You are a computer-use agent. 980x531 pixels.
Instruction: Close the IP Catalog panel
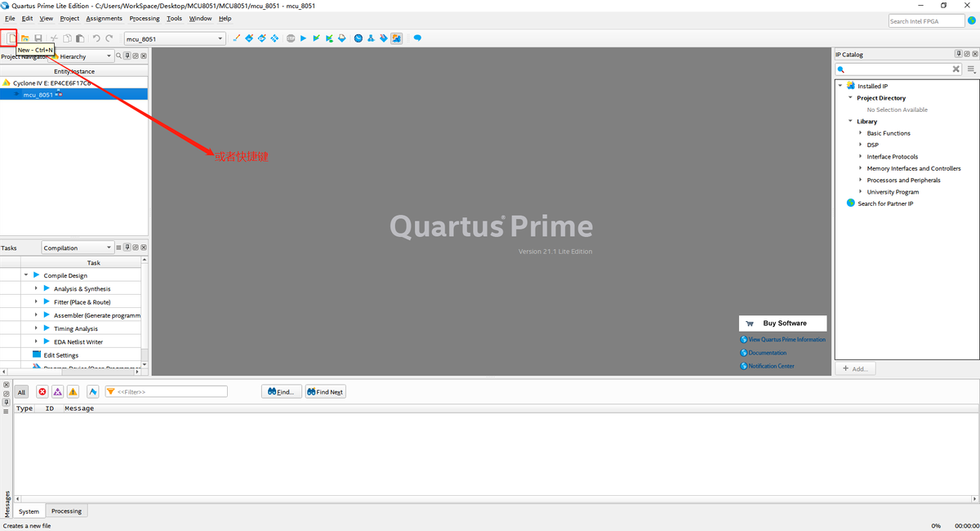pos(974,54)
